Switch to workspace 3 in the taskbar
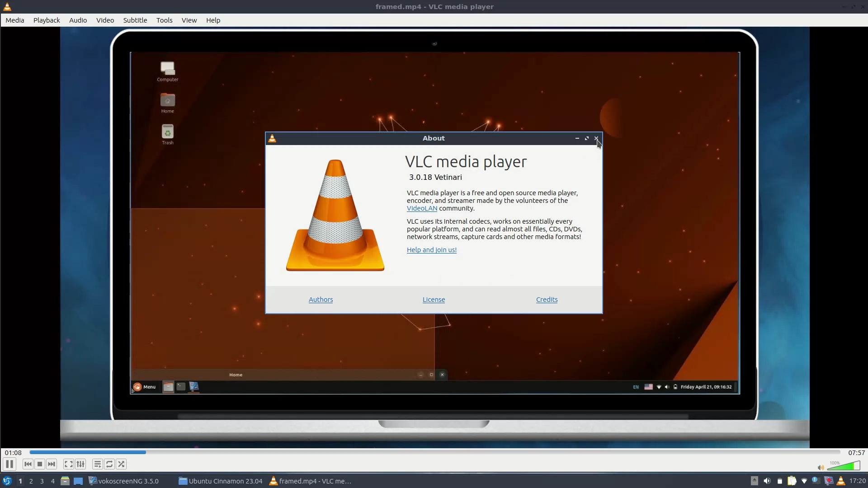This screenshot has width=868, height=488. coord(42,481)
